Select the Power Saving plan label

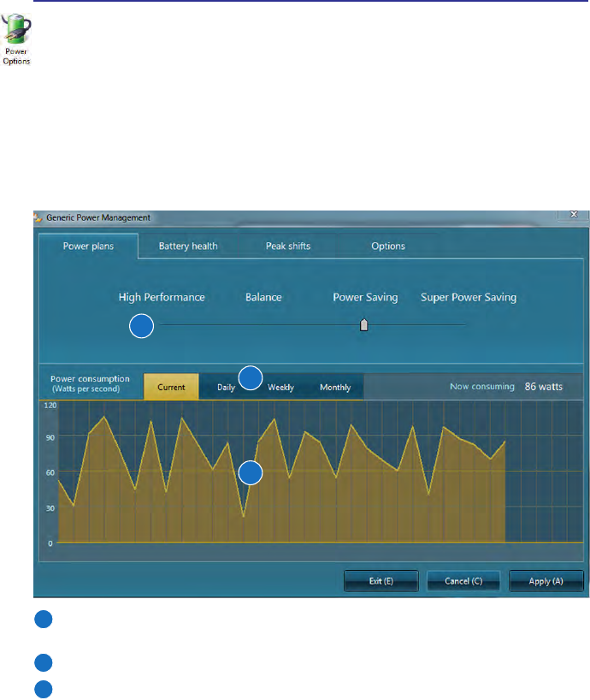(x=365, y=297)
